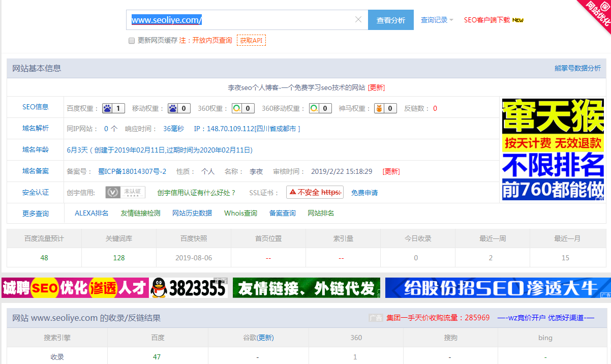
Task: Click the 友情链接、外链代发 banner
Action: tap(307, 288)
